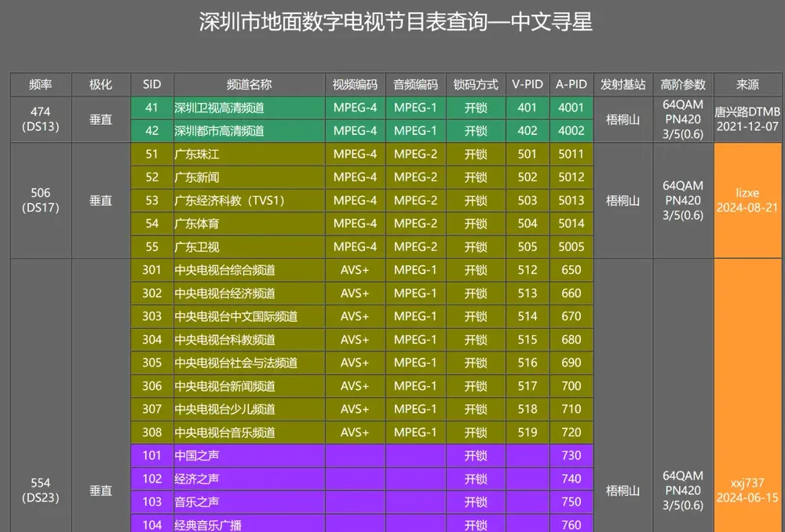Screen dimensions: 785x532
Task: Select the 深圳卫视高清频道 channel name
Action: click(219, 108)
